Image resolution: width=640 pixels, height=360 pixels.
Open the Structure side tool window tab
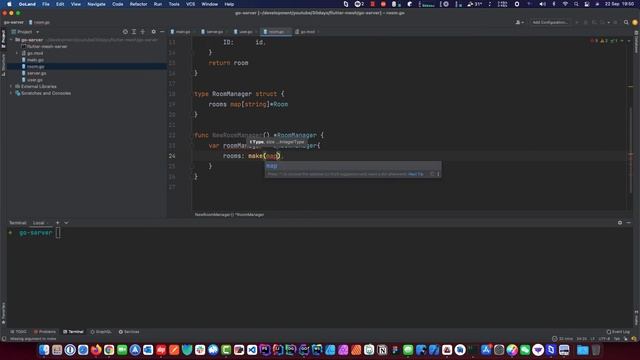point(3,65)
